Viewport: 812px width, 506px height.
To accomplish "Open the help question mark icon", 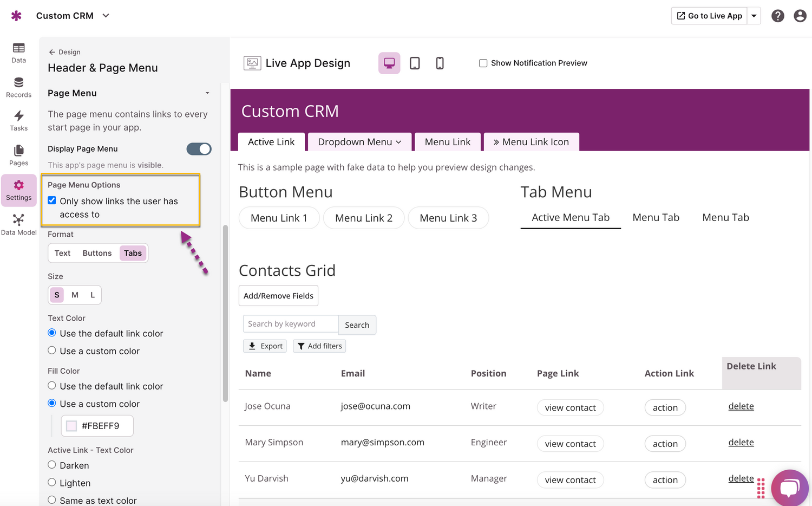I will point(777,16).
